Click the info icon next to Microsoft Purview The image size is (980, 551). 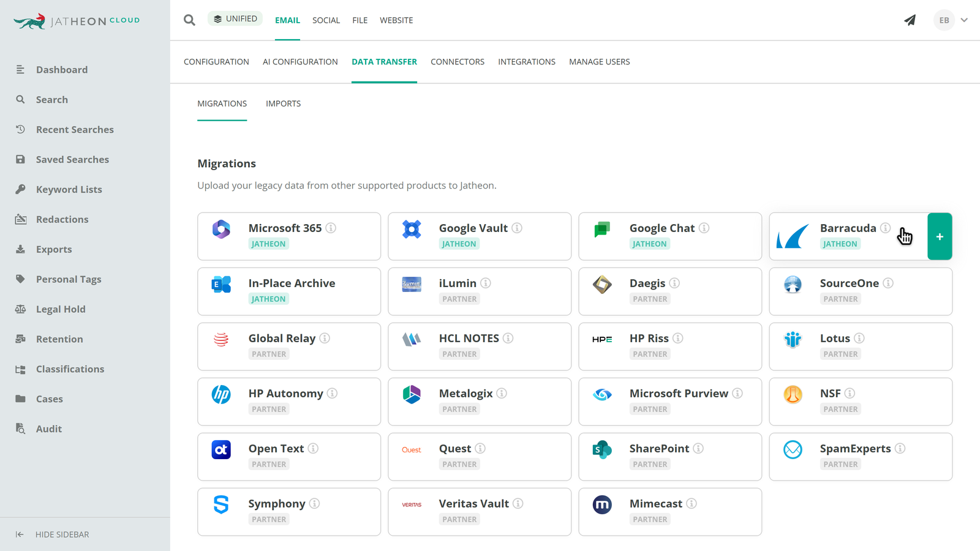click(737, 393)
